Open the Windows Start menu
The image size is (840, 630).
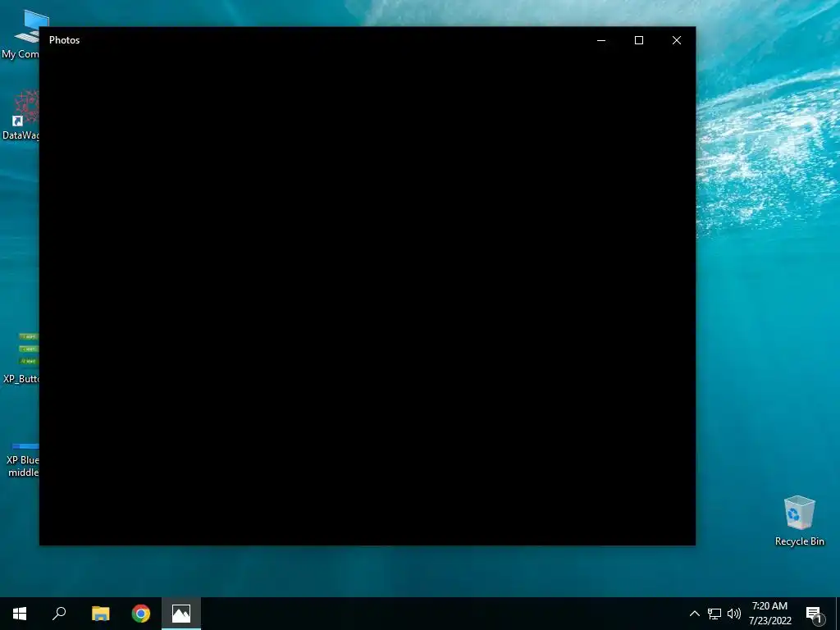pos(20,614)
